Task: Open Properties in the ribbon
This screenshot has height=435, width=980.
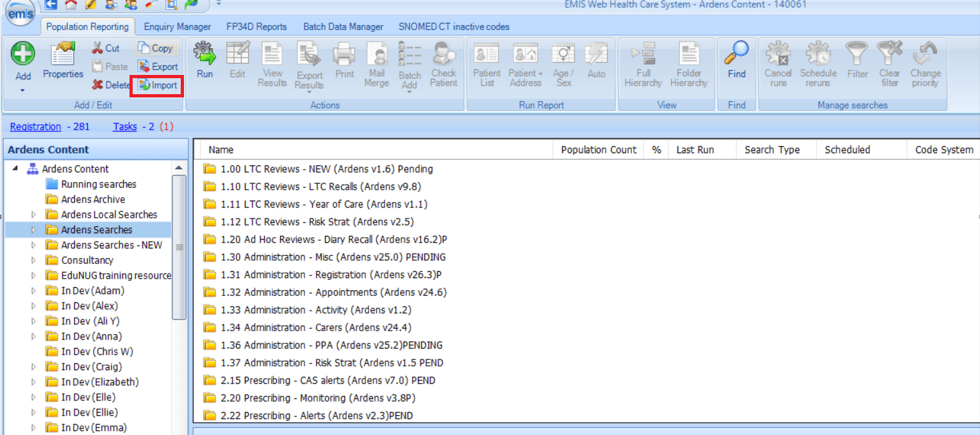Action: (63, 60)
